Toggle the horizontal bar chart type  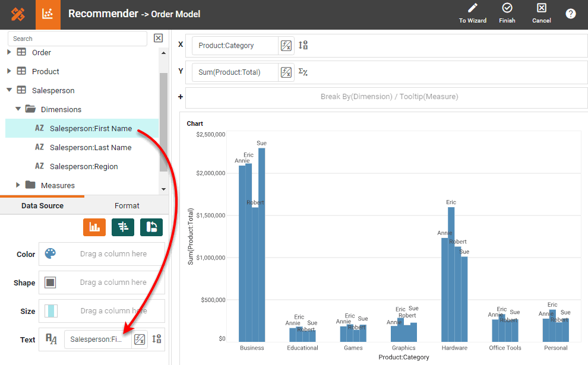pyautogui.click(x=122, y=227)
